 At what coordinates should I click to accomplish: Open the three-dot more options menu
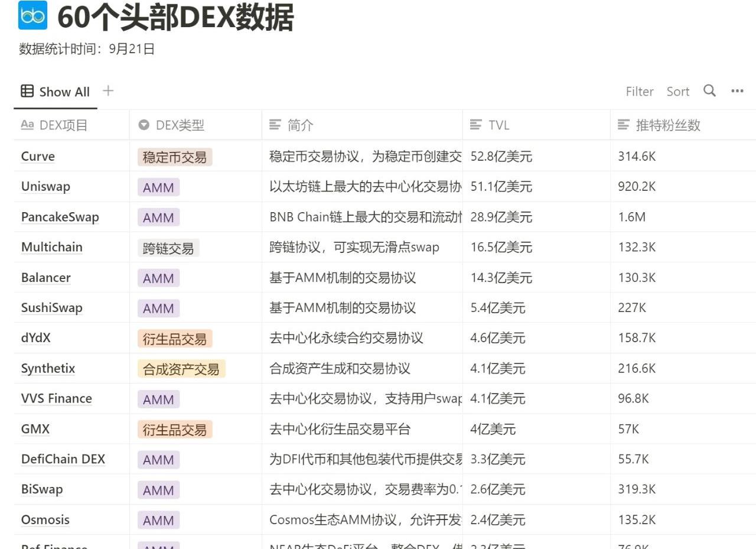point(737,91)
